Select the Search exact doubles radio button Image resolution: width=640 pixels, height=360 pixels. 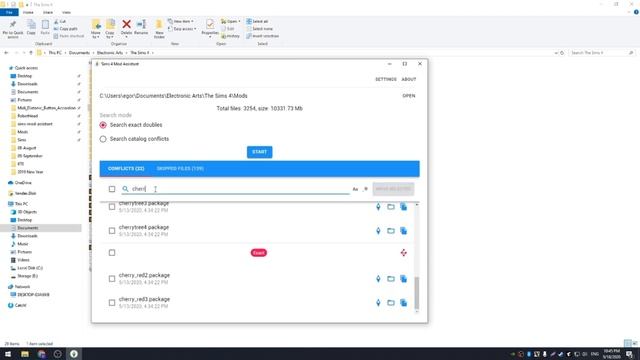pos(103,125)
